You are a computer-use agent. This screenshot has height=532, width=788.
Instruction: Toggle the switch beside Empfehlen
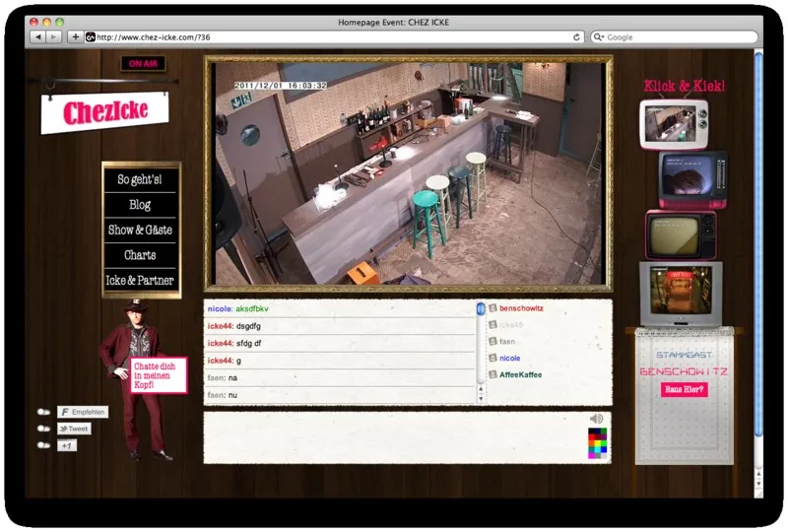click(x=43, y=412)
